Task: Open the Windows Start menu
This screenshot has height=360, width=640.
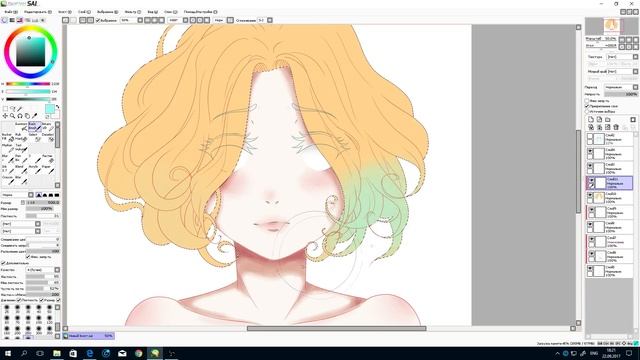Action: pos(7,353)
